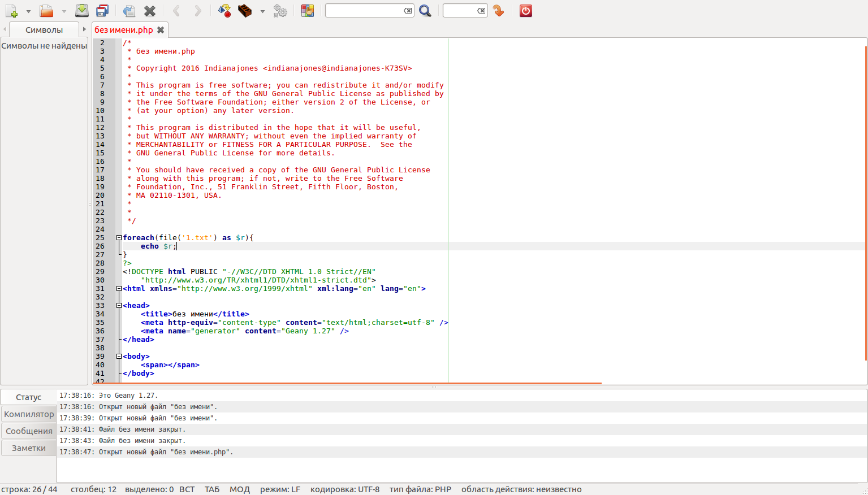Switch to без имени.php document tab
Screen dimensions: 868x495
124,30
